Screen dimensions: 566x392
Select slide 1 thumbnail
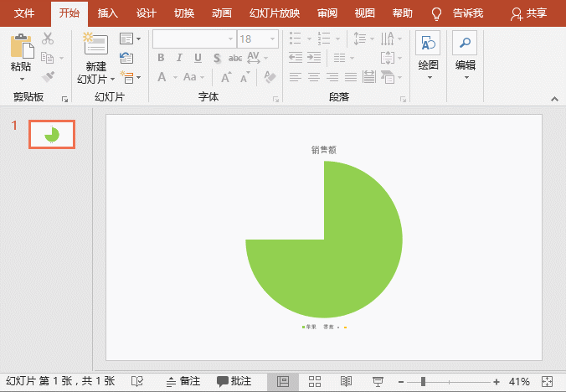52,134
